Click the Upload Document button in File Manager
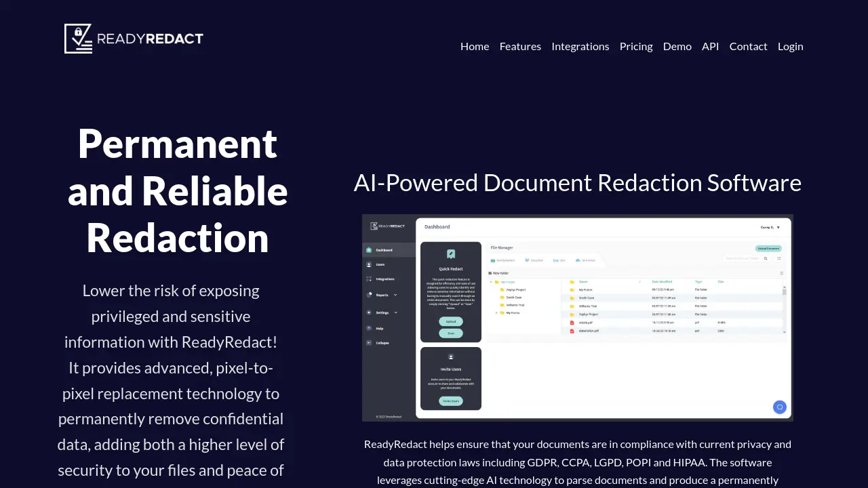Image resolution: width=868 pixels, height=488 pixels. tap(768, 249)
